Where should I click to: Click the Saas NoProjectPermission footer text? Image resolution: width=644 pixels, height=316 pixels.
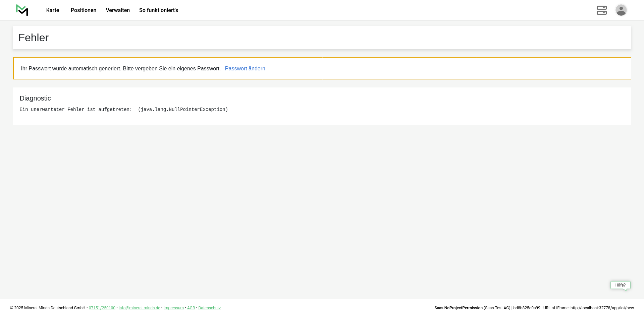(x=458, y=308)
